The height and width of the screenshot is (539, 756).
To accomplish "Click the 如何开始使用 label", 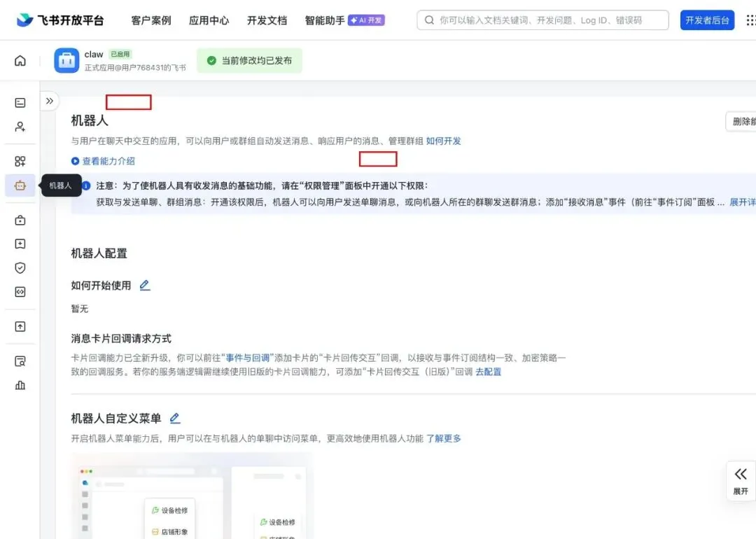I will point(101,286).
